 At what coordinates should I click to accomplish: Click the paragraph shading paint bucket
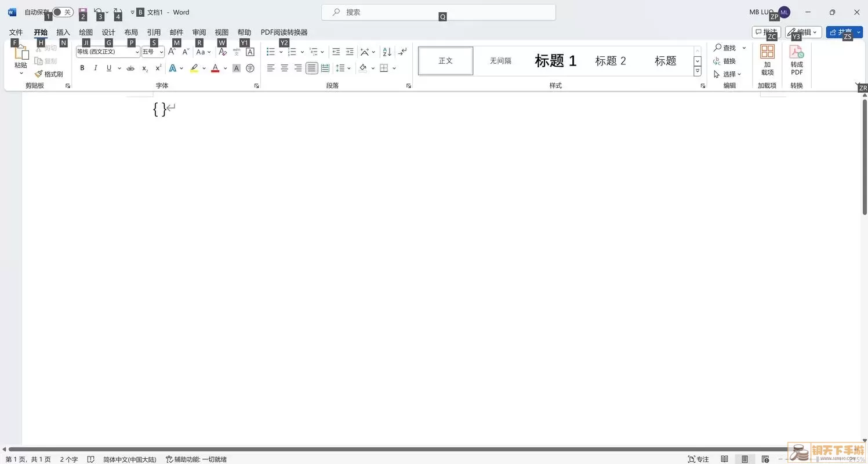363,68
